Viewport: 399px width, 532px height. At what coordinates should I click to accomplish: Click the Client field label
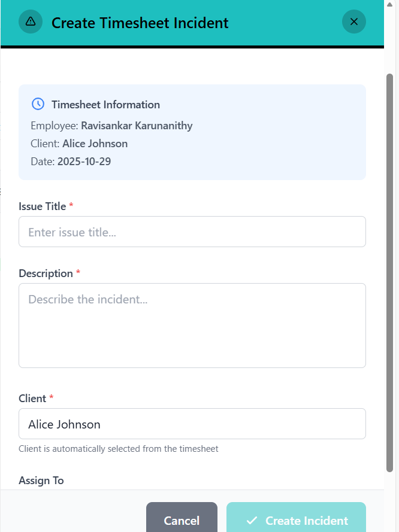click(x=32, y=399)
